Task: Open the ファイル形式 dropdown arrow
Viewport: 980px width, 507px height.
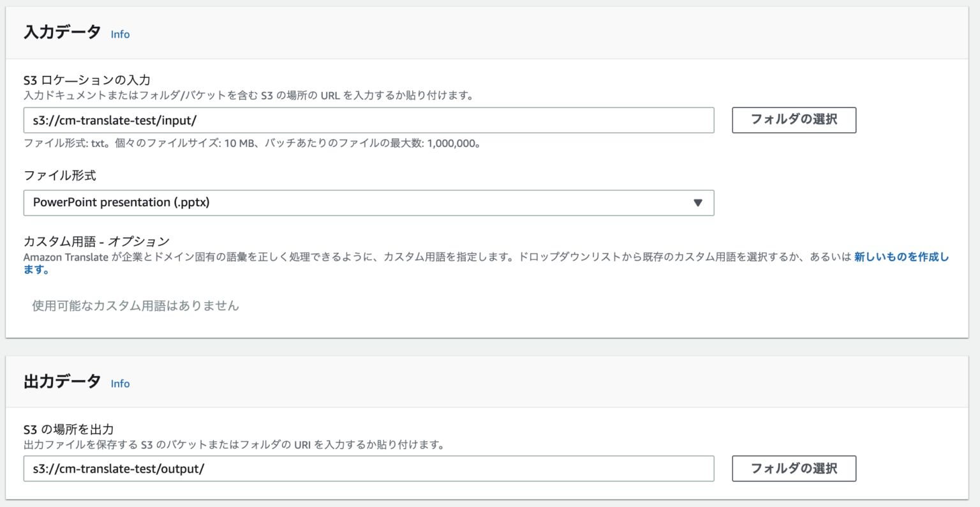Action: 699,202
